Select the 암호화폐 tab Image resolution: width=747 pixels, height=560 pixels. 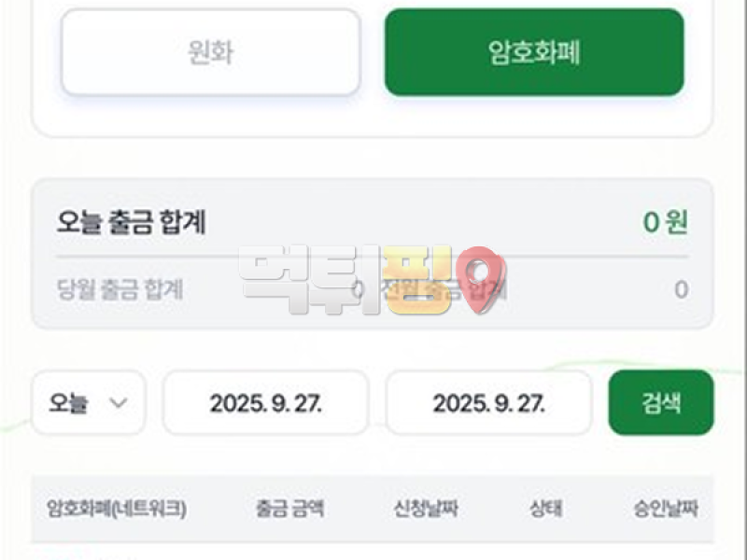click(x=534, y=52)
